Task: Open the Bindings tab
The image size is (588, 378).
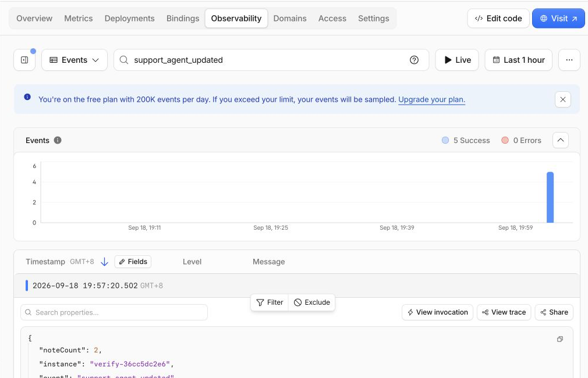Action: click(x=183, y=19)
